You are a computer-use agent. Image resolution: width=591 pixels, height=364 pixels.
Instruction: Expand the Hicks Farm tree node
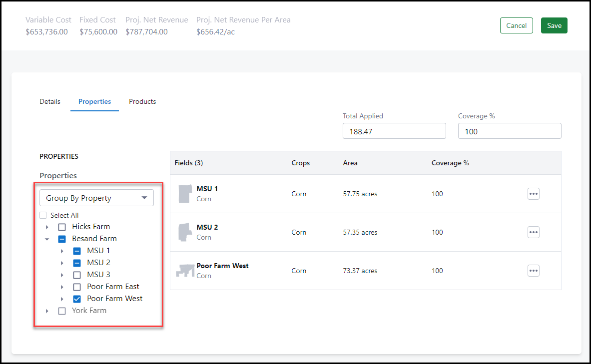tap(47, 227)
